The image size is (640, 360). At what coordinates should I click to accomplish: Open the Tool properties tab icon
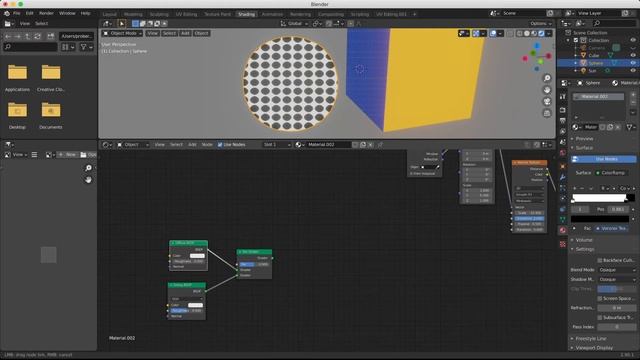coord(563,97)
